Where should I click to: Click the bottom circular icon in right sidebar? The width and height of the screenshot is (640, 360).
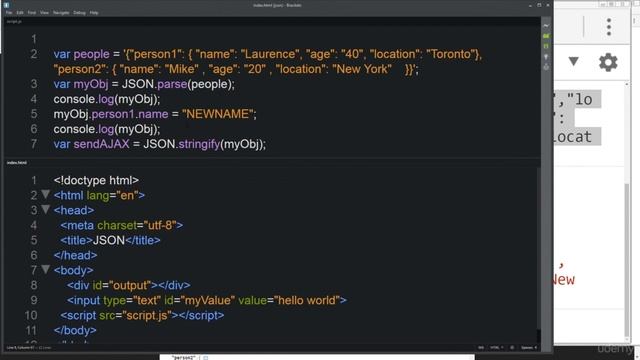[x=546, y=67]
